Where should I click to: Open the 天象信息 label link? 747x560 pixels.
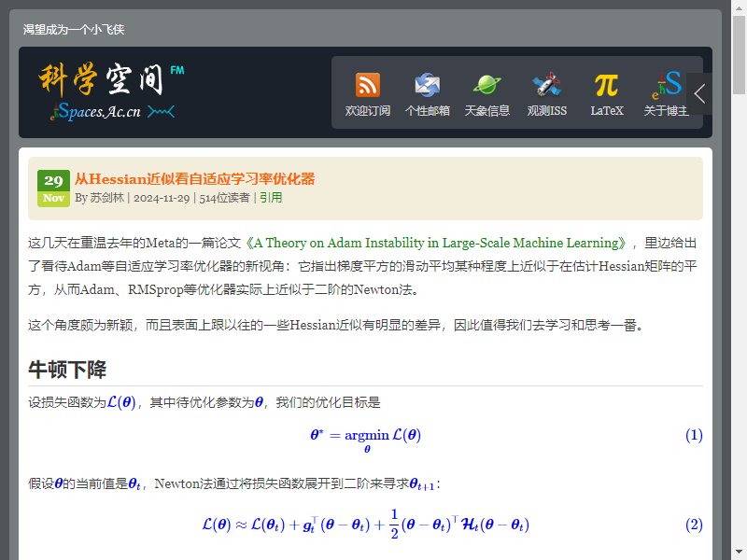(x=486, y=110)
